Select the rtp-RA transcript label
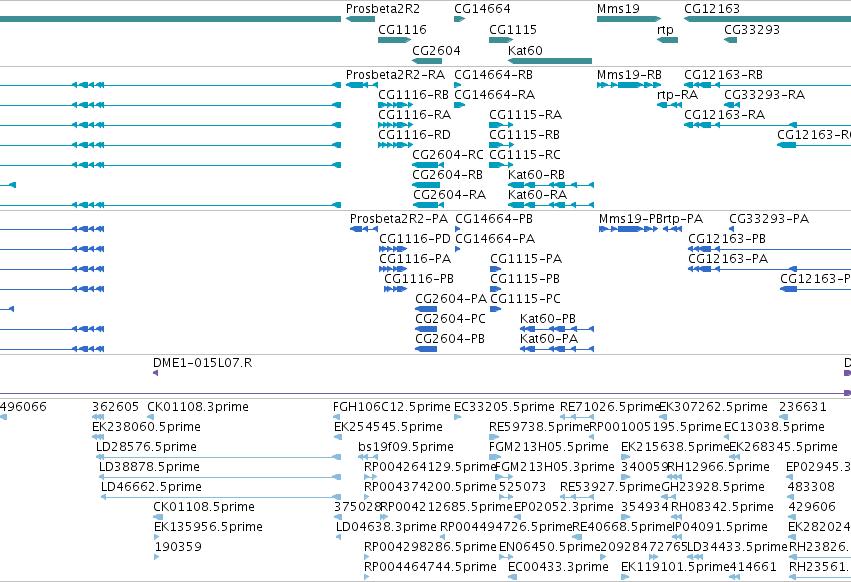 click(x=677, y=94)
